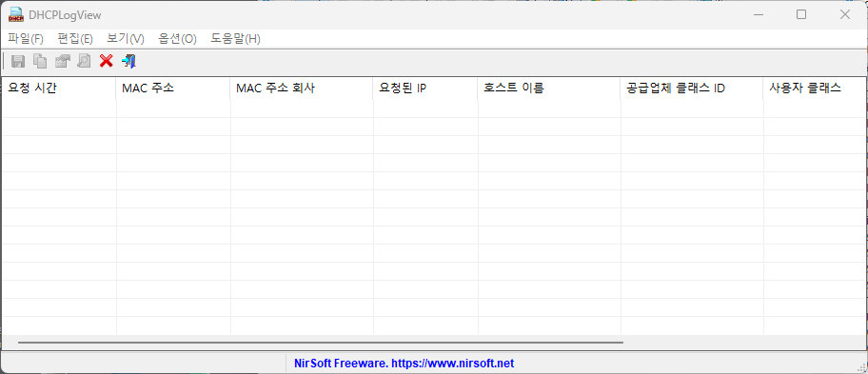Open the 편집(E) menu

tap(75, 39)
